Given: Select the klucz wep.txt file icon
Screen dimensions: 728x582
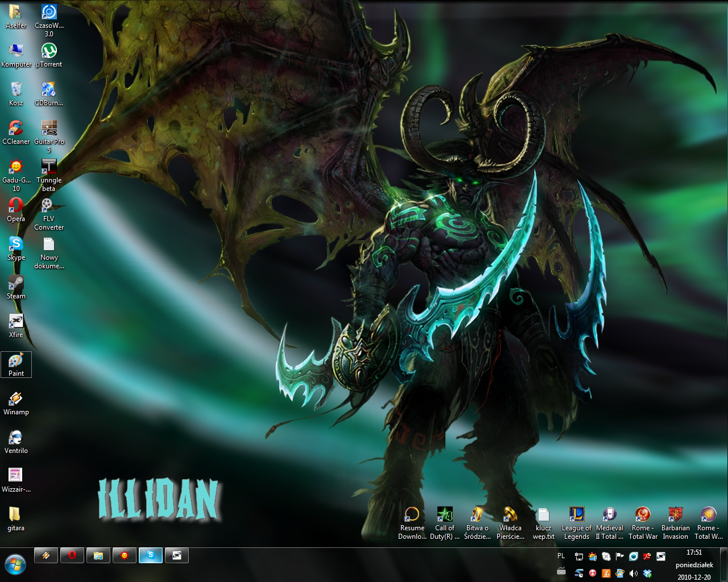Looking at the screenshot, I should (x=544, y=523).
